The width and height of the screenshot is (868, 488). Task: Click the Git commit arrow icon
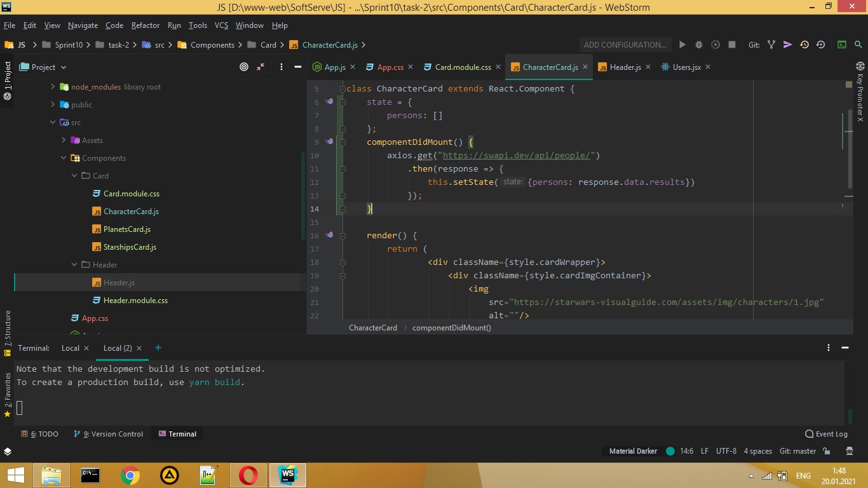pyautogui.click(x=788, y=45)
